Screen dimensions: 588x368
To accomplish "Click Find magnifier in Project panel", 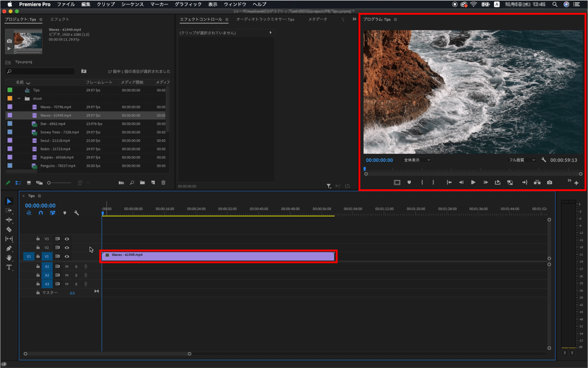I will pos(132,183).
